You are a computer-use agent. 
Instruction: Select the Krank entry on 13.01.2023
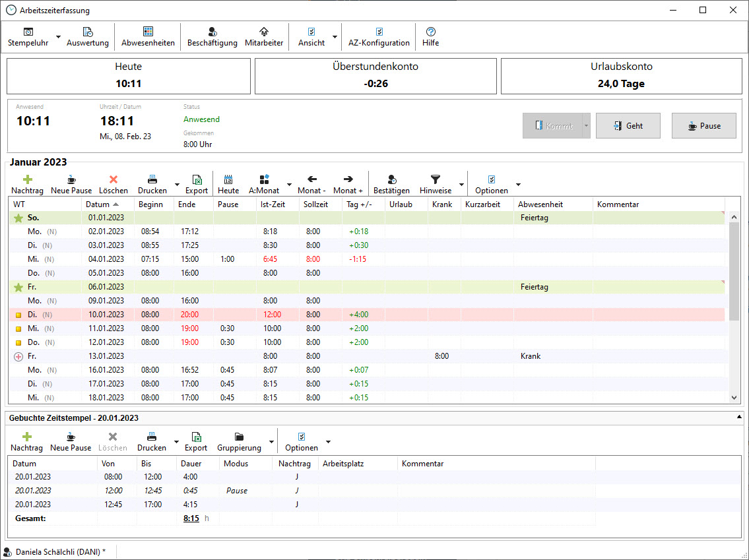[x=531, y=356]
